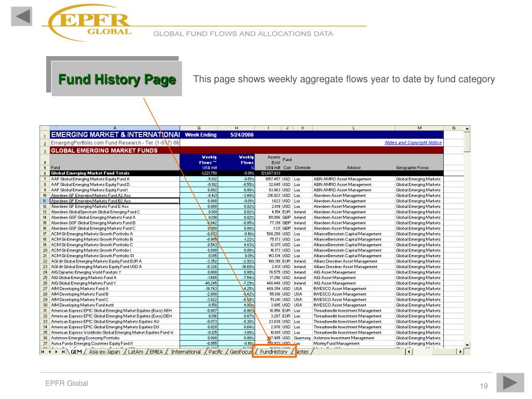Click the EPFR Global logo
Viewport: 532px width, 399px height.
pyautogui.click(x=90, y=23)
